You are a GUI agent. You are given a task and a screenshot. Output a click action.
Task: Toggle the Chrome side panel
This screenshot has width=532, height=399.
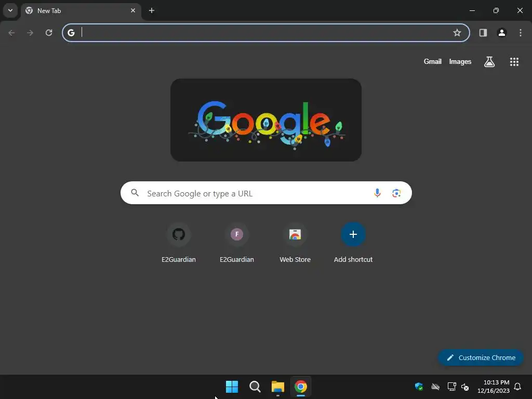tap(483, 33)
